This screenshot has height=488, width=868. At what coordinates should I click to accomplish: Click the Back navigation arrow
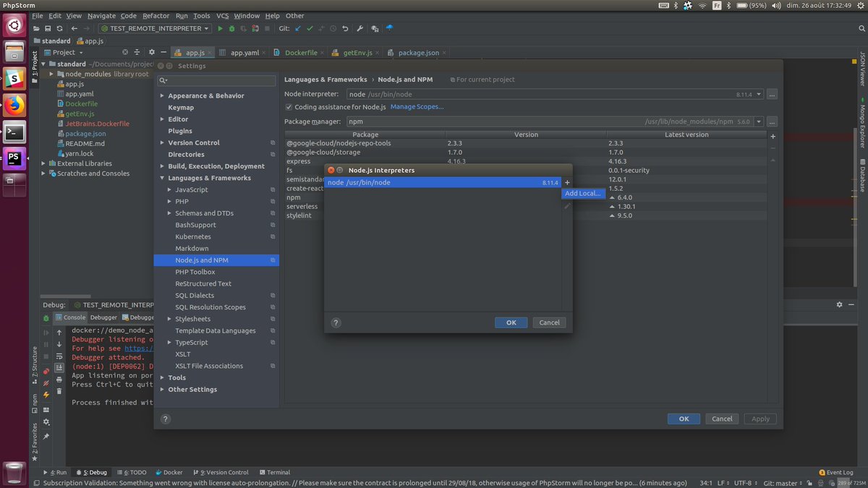click(x=75, y=28)
